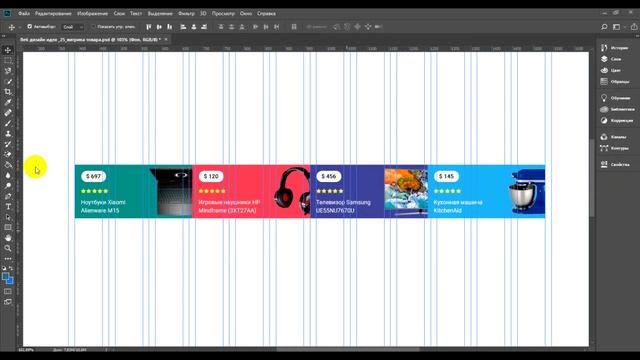
Task: Open the Изображение menu
Action: click(x=93, y=13)
